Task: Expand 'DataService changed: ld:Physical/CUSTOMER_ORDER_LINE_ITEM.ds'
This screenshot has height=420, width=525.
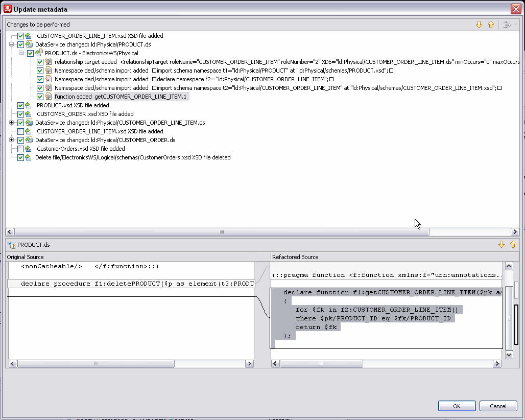Action: [11, 123]
